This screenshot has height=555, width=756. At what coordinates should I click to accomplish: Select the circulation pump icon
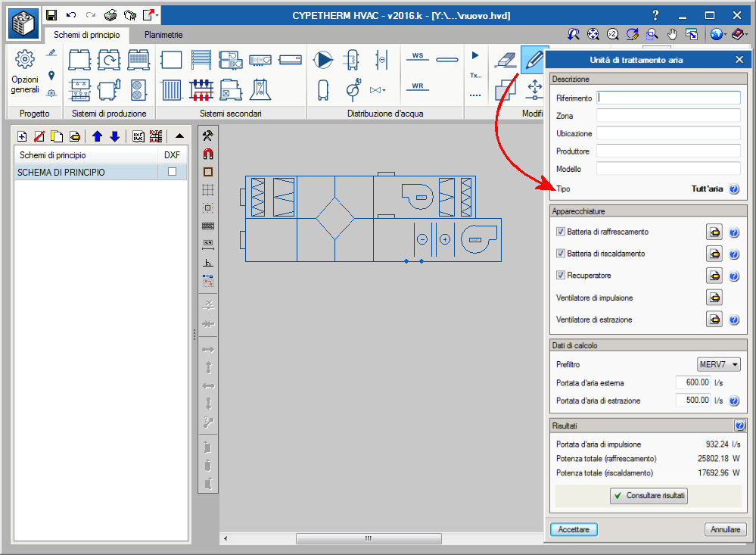322,61
